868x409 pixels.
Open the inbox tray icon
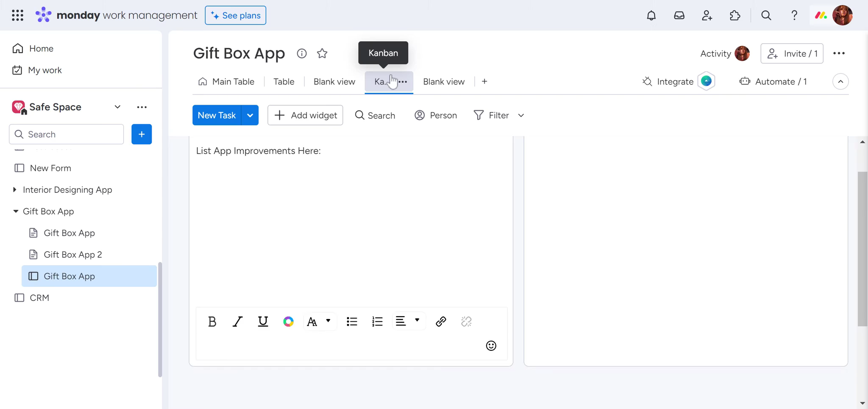tap(679, 15)
